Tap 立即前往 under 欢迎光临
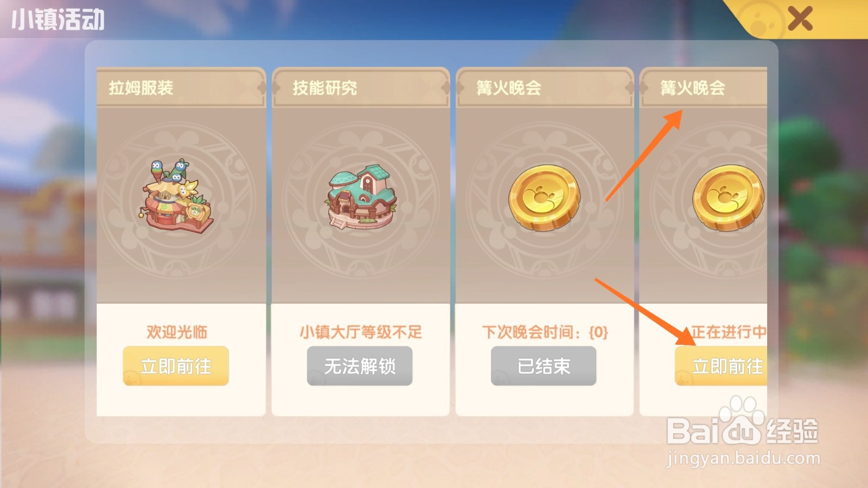 coord(176,366)
